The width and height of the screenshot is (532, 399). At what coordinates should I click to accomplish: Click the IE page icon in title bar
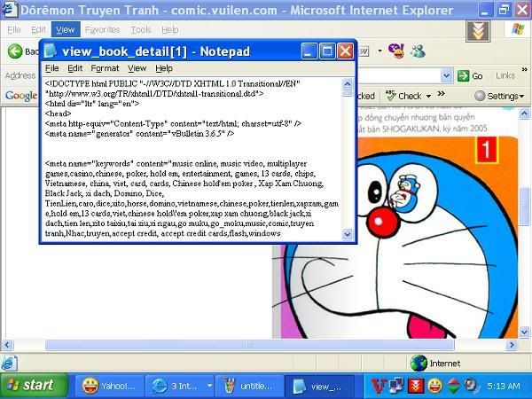coord(10,10)
